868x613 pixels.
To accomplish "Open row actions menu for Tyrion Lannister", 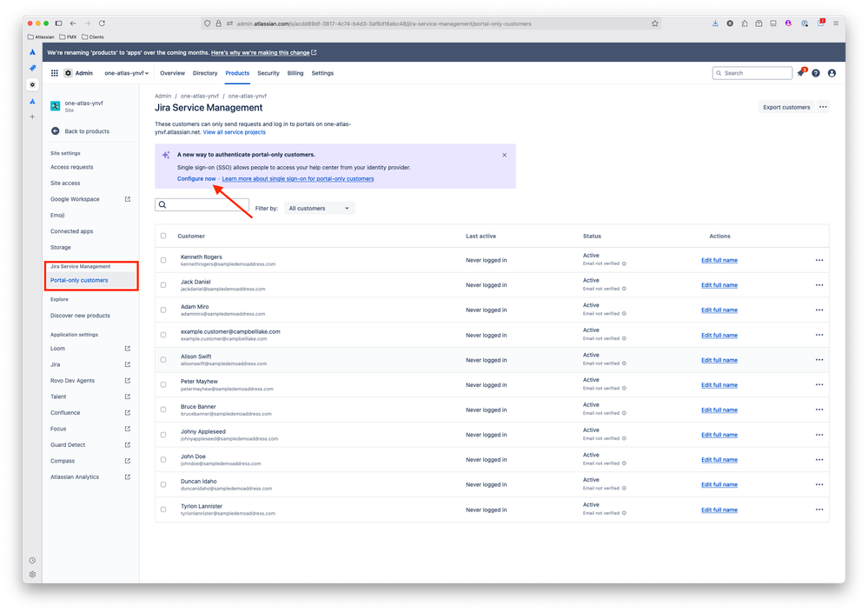I will tap(819, 510).
